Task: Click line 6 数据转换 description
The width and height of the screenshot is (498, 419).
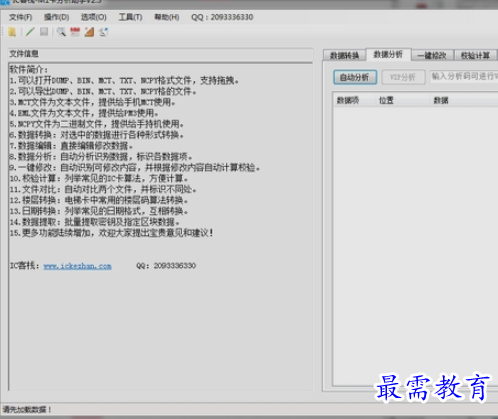Action: click(97, 135)
